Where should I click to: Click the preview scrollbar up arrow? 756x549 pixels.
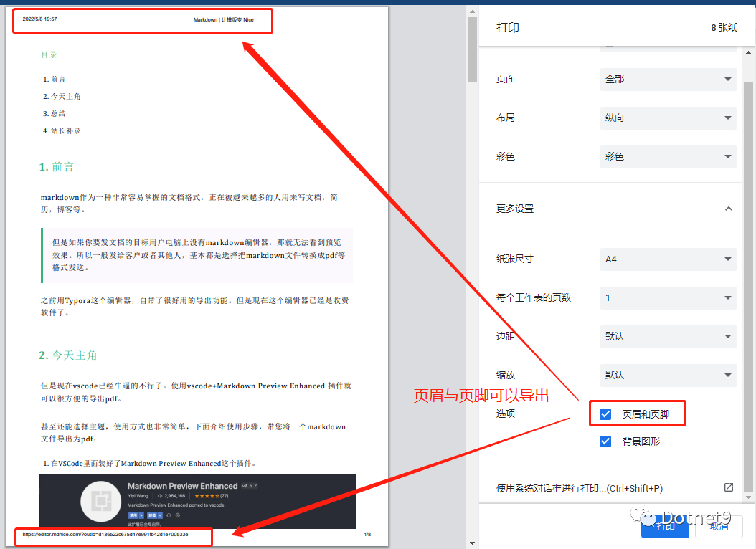(x=472, y=11)
